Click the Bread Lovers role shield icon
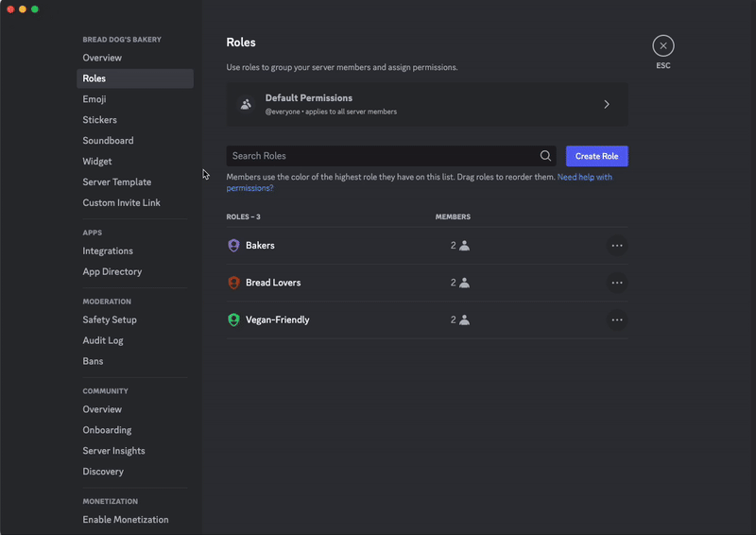Viewport: 756px width, 535px height. pyautogui.click(x=233, y=283)
